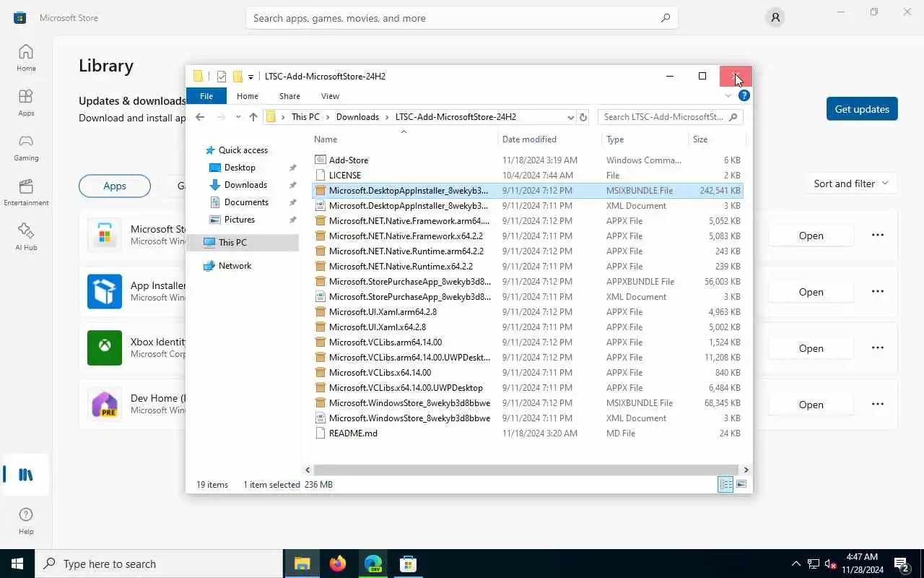The height and width of the screenshot is (578, 924).
Task: Click search magnifier in Store search box
Action: [x=666, y=18]
